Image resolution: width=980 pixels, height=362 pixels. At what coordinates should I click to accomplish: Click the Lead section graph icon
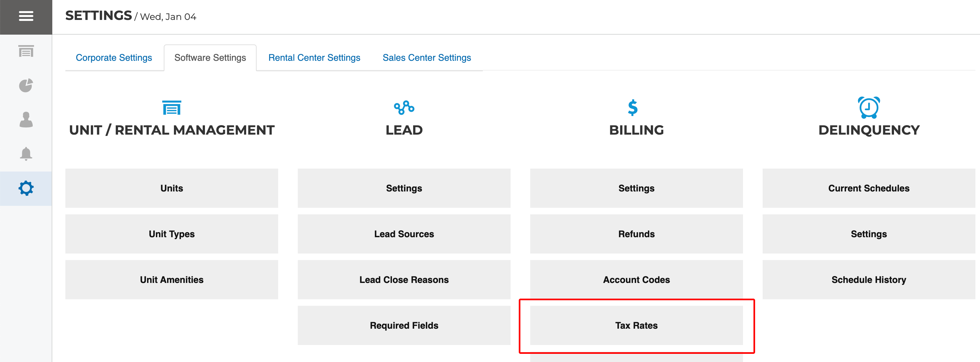pos(404,107)
